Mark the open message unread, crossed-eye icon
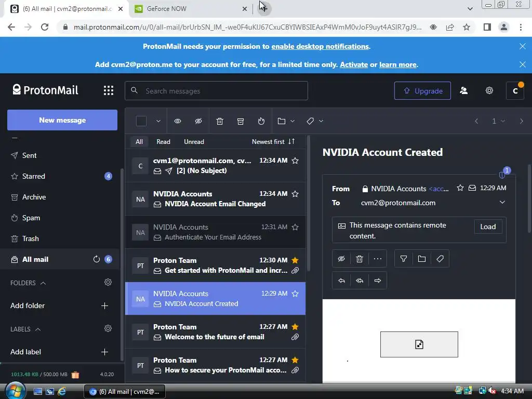Screen dimensions: 532x399 pos(341,259)
